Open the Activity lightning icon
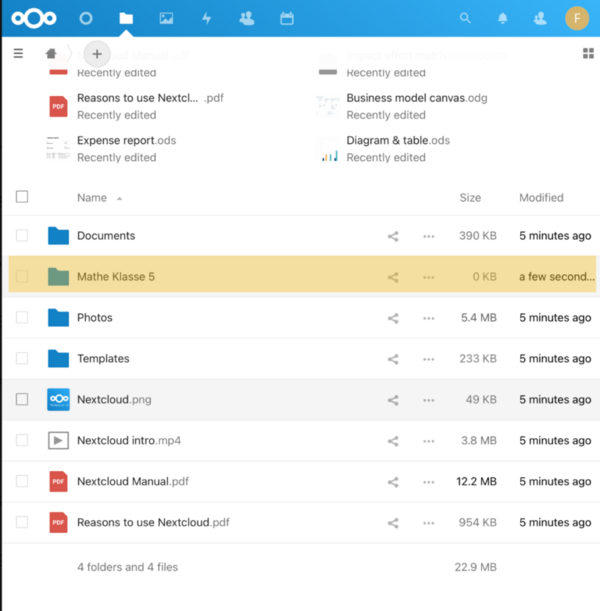 [206, 18]
